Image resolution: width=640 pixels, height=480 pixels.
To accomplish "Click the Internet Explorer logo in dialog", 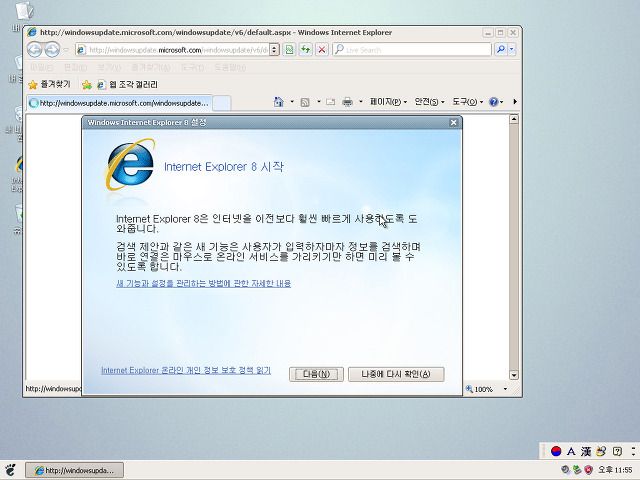I will coord(130,164).
